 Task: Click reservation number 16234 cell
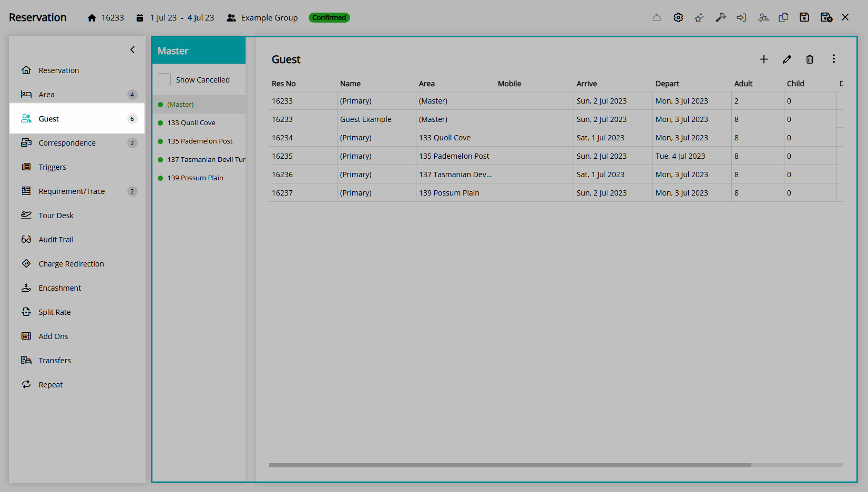pos(303,138)
